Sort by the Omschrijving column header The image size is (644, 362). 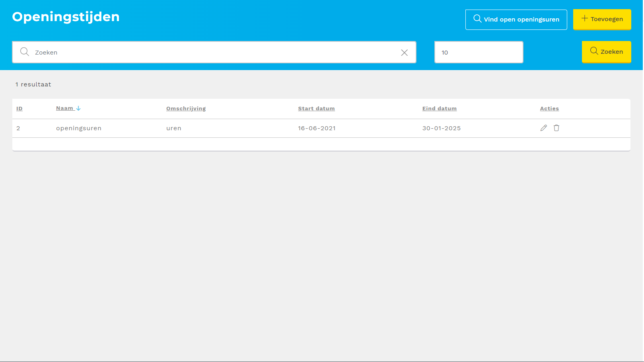[186, 109]
